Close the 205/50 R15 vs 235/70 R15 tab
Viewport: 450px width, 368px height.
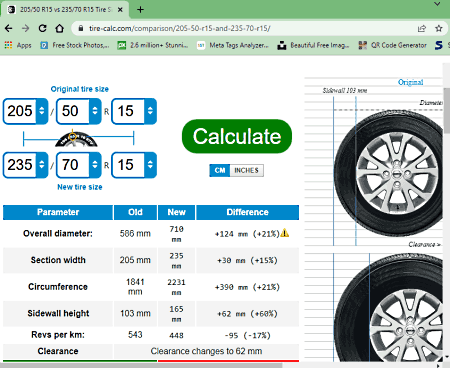120,10
